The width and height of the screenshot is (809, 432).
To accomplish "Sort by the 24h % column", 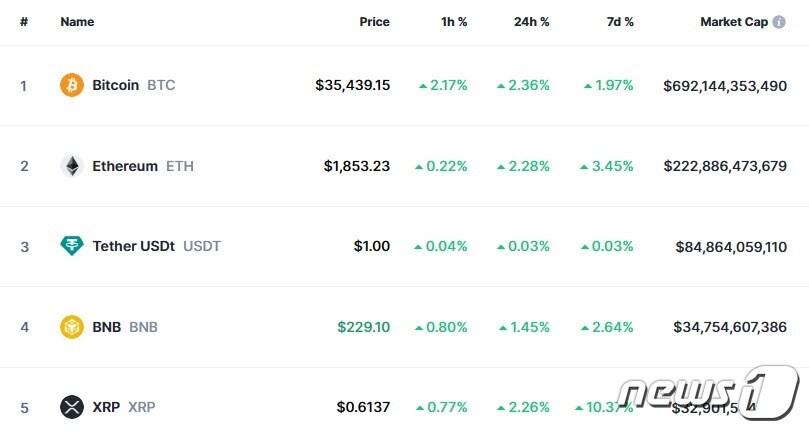I will (x=531, y=22).
